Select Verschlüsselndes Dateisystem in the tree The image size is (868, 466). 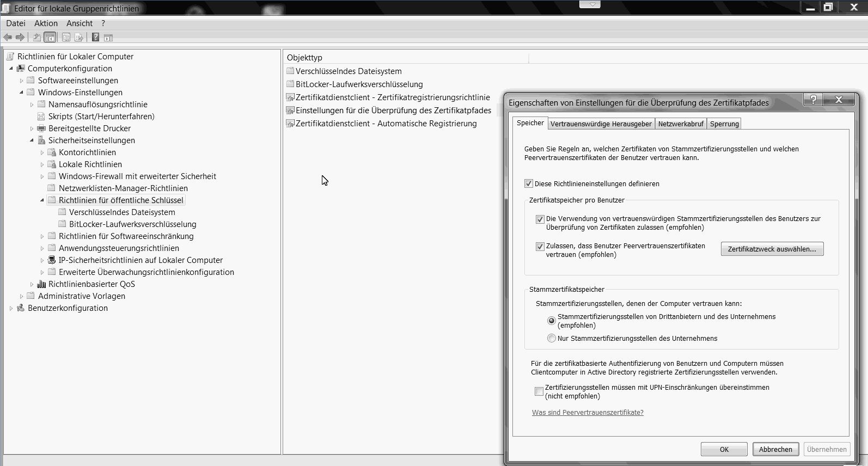click(122, 212)
